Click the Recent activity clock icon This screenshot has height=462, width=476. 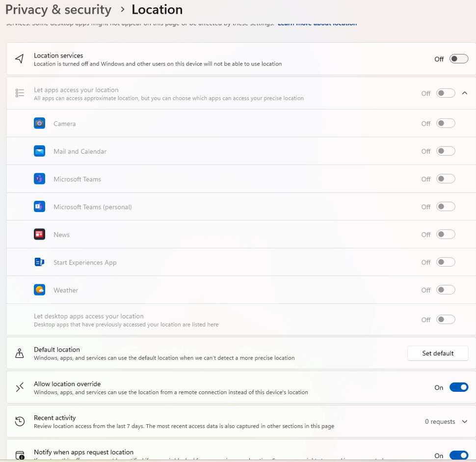(x=20, y=421)
